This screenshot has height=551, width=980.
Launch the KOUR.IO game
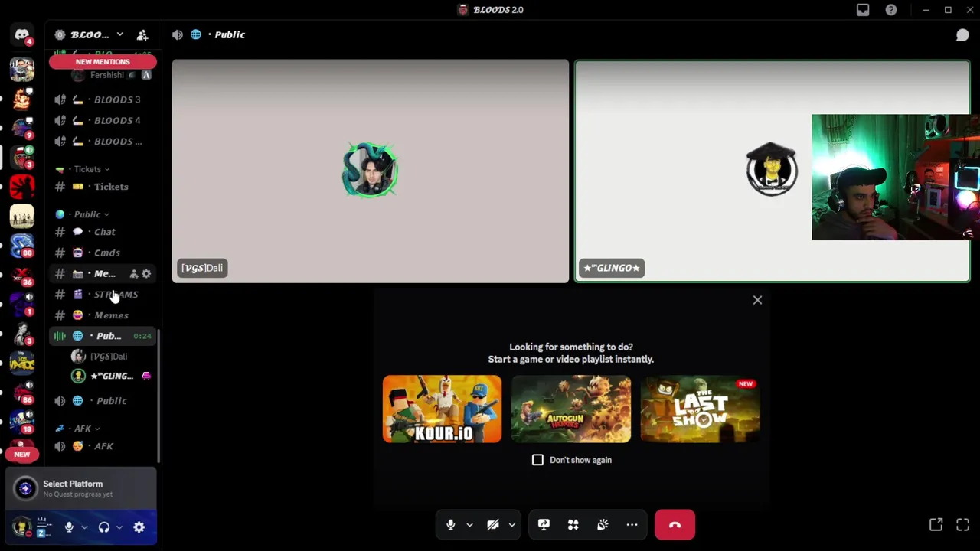click(443, 409)
